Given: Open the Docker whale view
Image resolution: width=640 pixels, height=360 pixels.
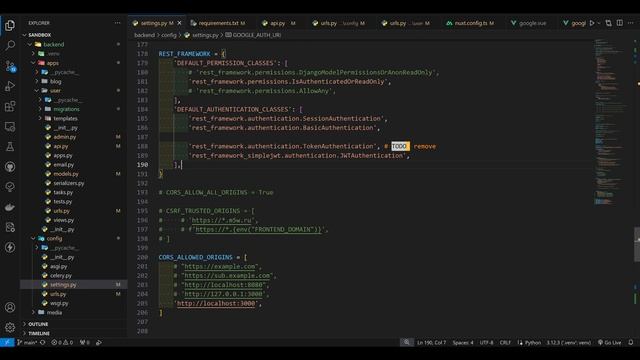Looking at the screenshot, I should (10, 207).
